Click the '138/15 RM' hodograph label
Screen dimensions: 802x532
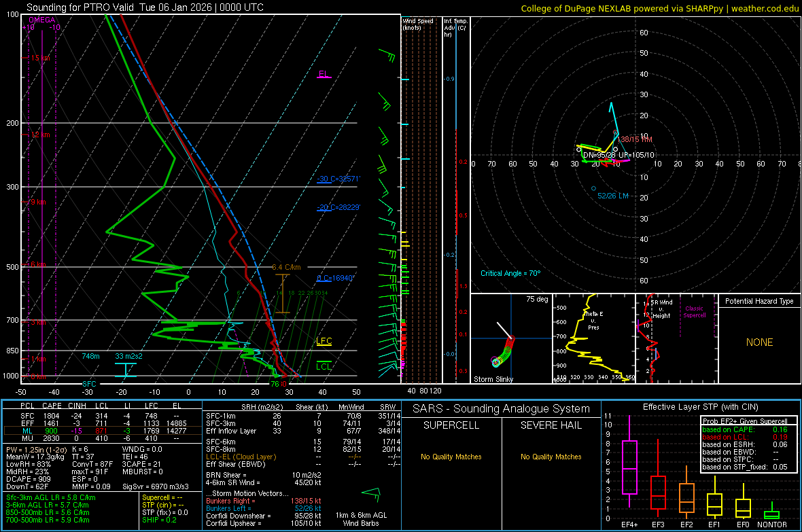click(635, 140)
